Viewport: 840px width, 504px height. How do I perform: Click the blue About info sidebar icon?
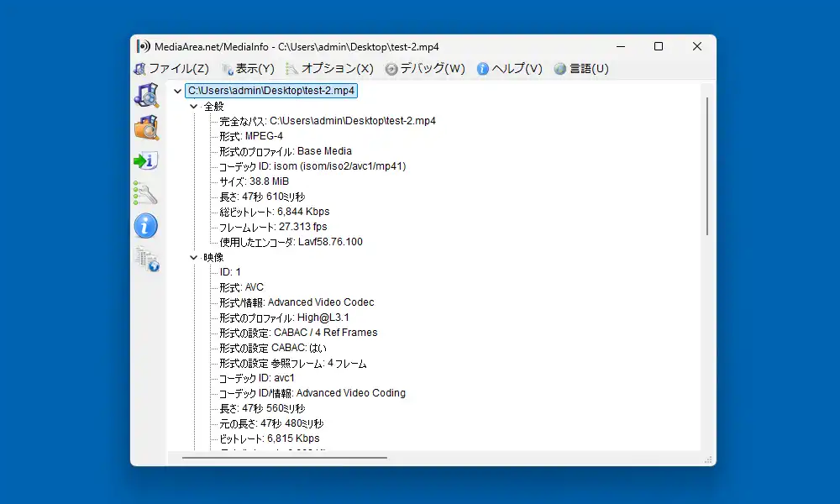145,225
